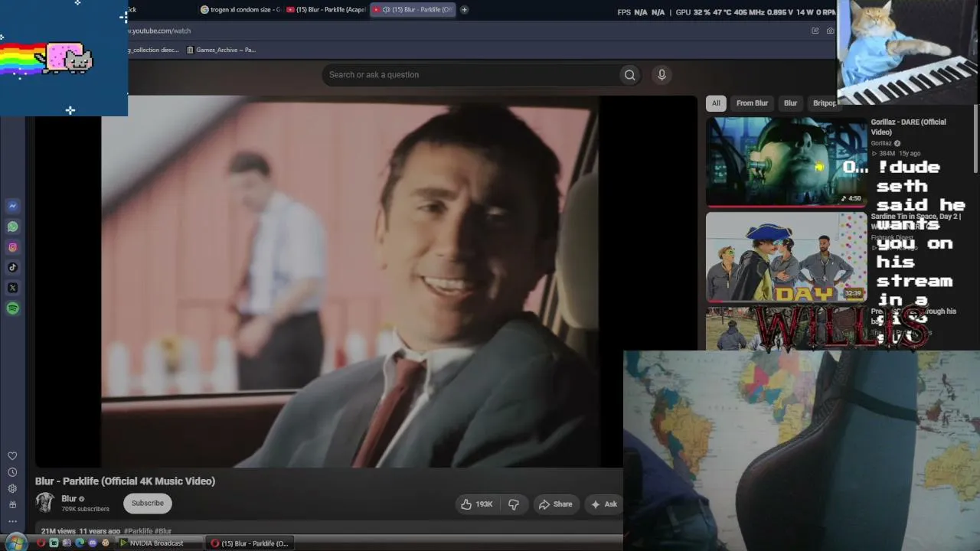Screen dimensions: 980x551
Task: Open Spotify in the Opera sidebar
Action: [x=13, y=308]
